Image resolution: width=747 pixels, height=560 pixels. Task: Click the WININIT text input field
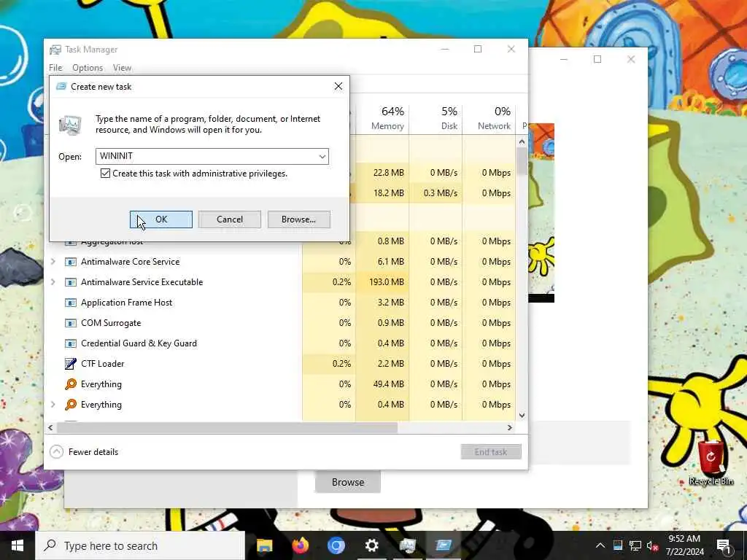pos(206,156)
